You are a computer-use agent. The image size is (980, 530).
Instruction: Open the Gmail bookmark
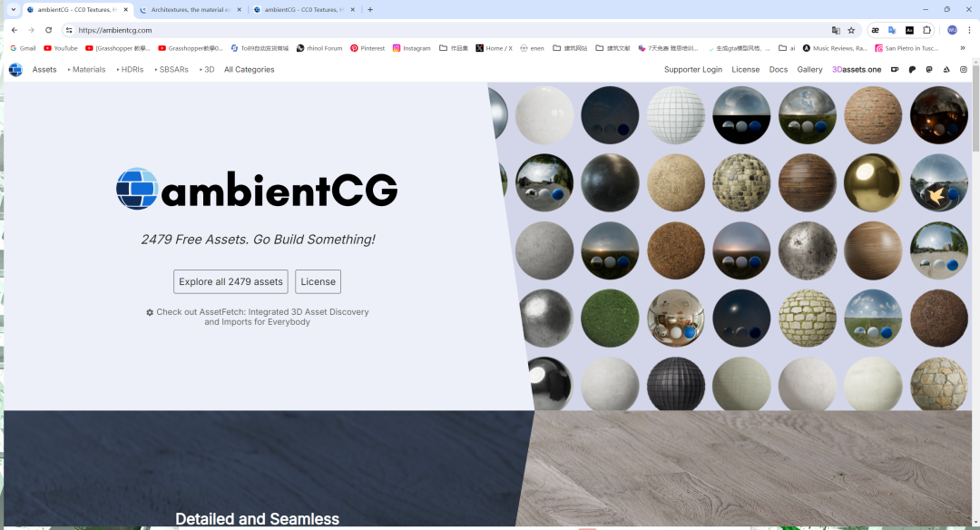(x=23, y=48)
